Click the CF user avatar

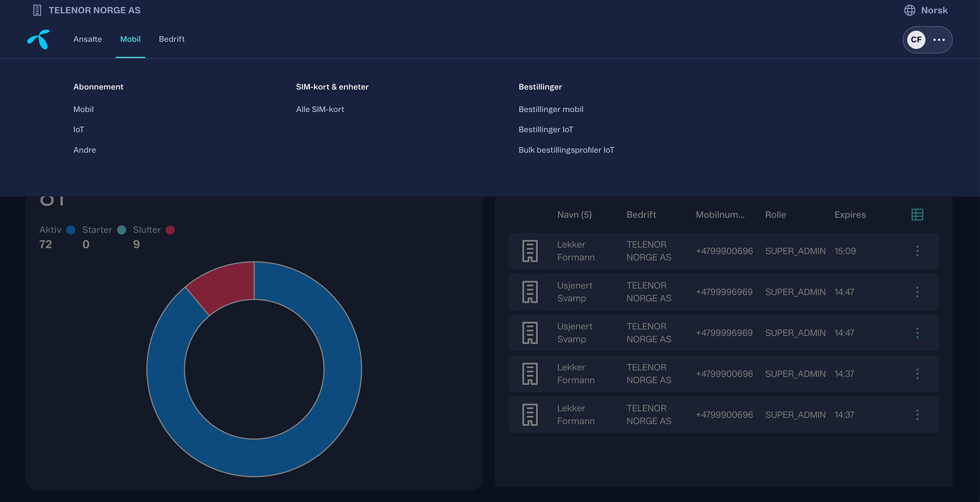[x=916, y=40]
